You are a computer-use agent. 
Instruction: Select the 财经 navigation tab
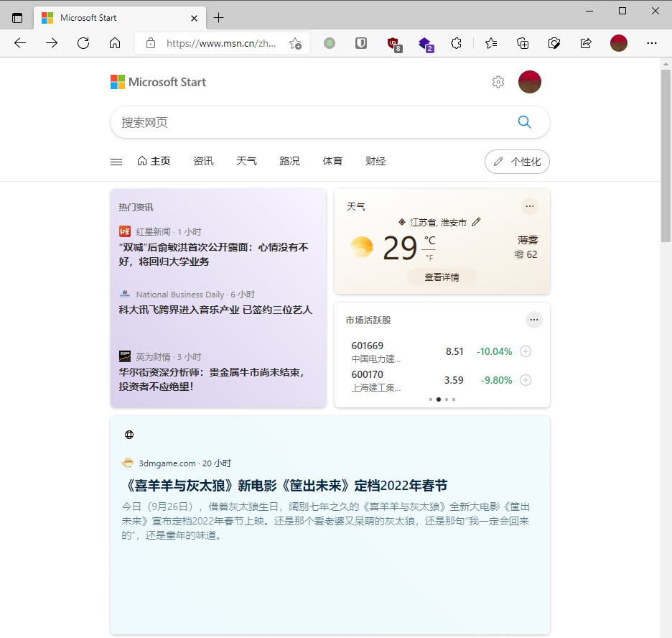375,161
